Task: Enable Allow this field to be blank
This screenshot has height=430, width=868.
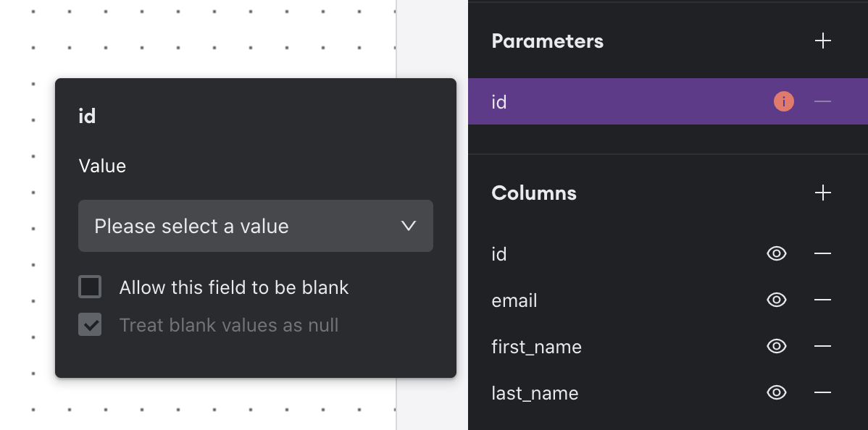Action: pyautogui.click(x=90, y=287)
